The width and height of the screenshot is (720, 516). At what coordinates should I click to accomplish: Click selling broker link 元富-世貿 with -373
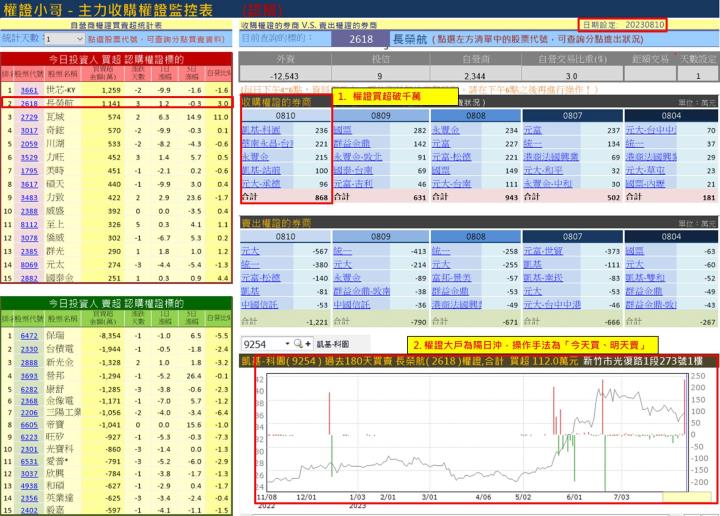(543, 251)
